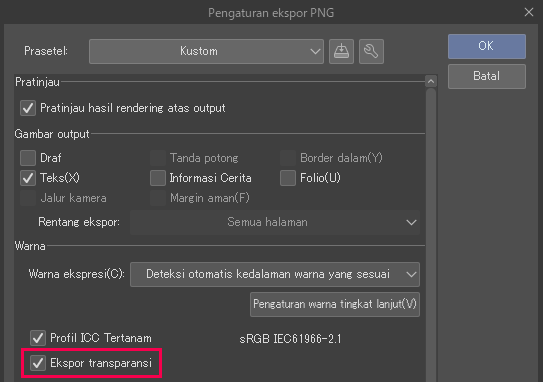Close the Pengaturan ekspor PNG dialog
Image resolution: width=543 pixels, height=382 pixels.
tap(529, 12)
